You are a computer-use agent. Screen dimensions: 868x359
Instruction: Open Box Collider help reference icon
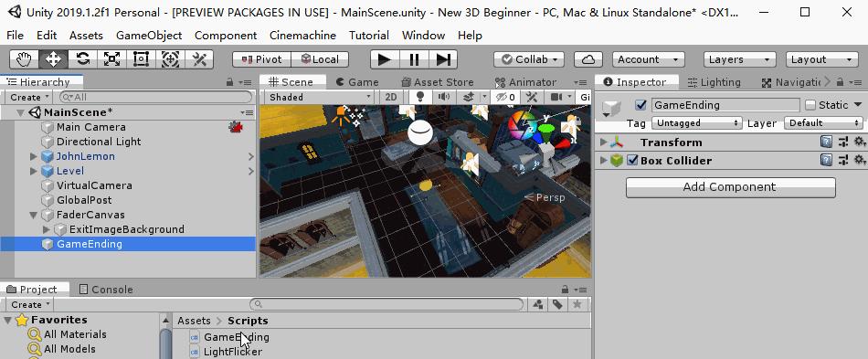(x=826, y=161)
